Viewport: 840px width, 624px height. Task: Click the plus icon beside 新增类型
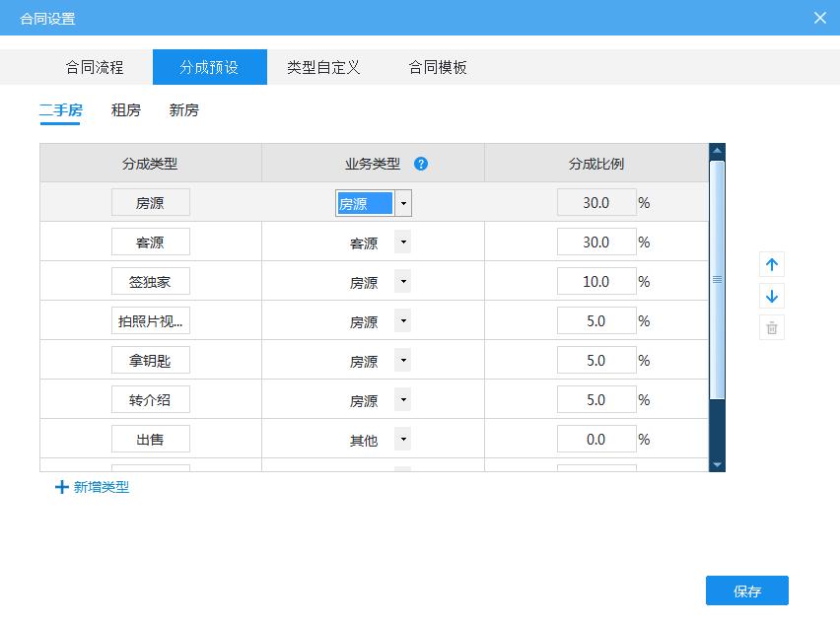[x=62, y=487]
